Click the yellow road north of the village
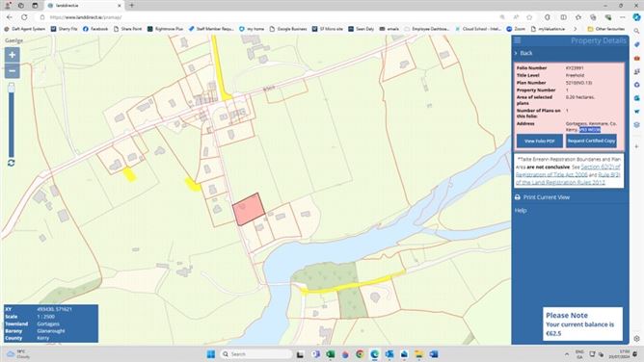The image size is (644, 362). pos(220,69)
